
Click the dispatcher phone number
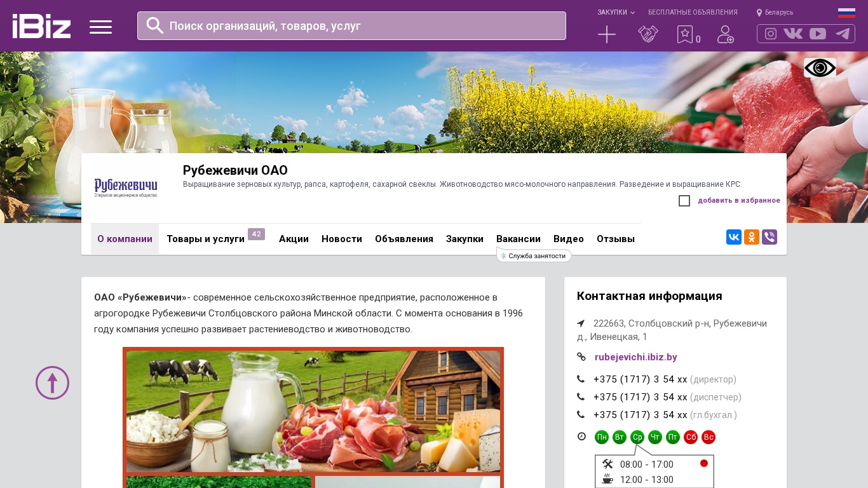coord(640,397)
